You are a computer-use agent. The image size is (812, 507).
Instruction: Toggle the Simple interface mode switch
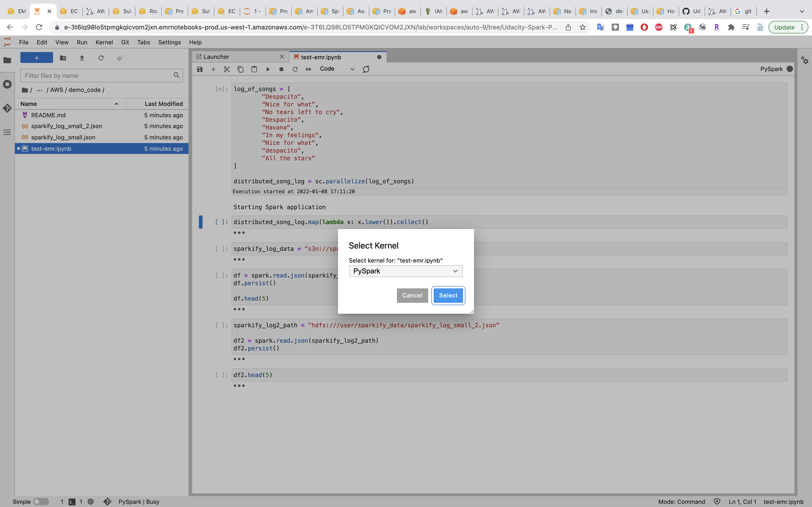coord(41,502)
